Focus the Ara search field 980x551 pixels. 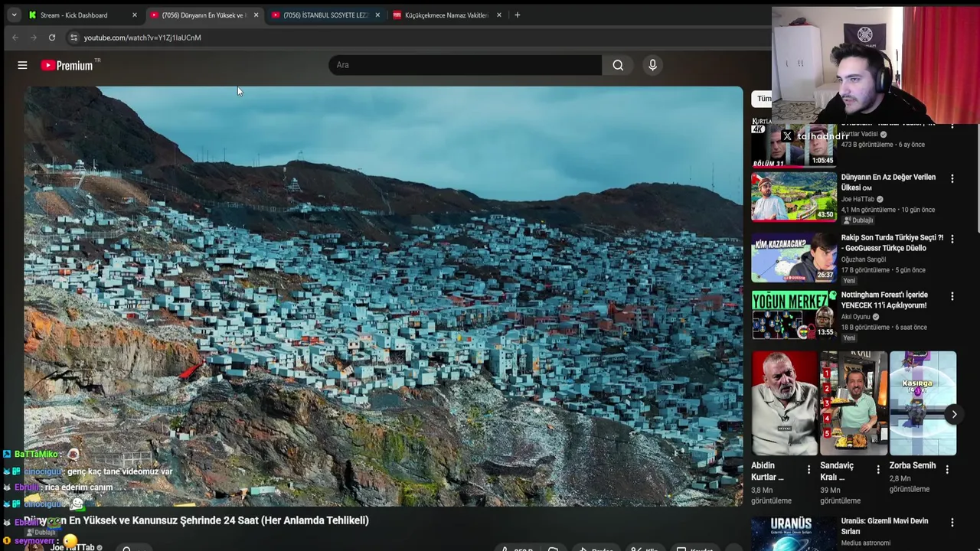(x=465, y=65)
